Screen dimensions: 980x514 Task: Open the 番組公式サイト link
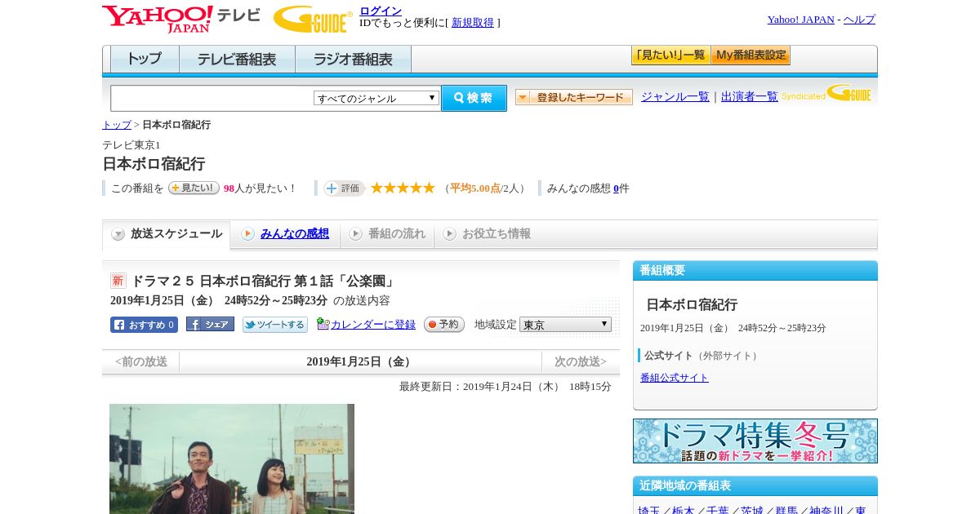675,378
